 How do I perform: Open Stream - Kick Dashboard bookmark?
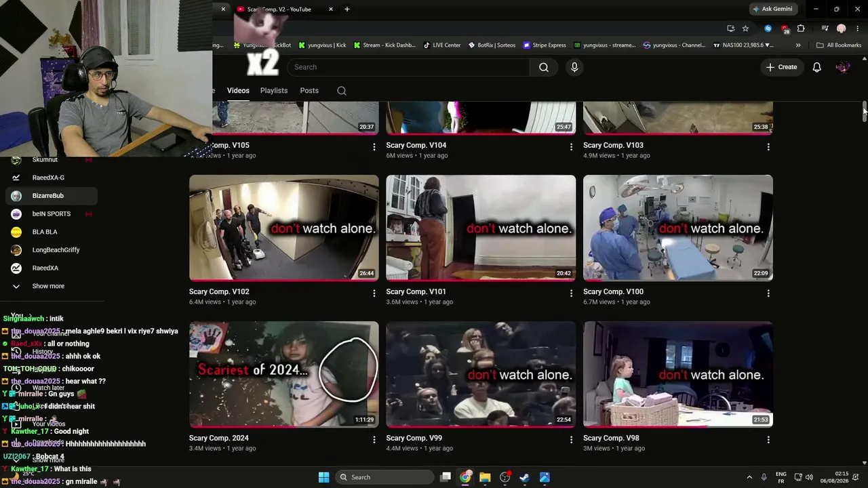pos(384,45)
